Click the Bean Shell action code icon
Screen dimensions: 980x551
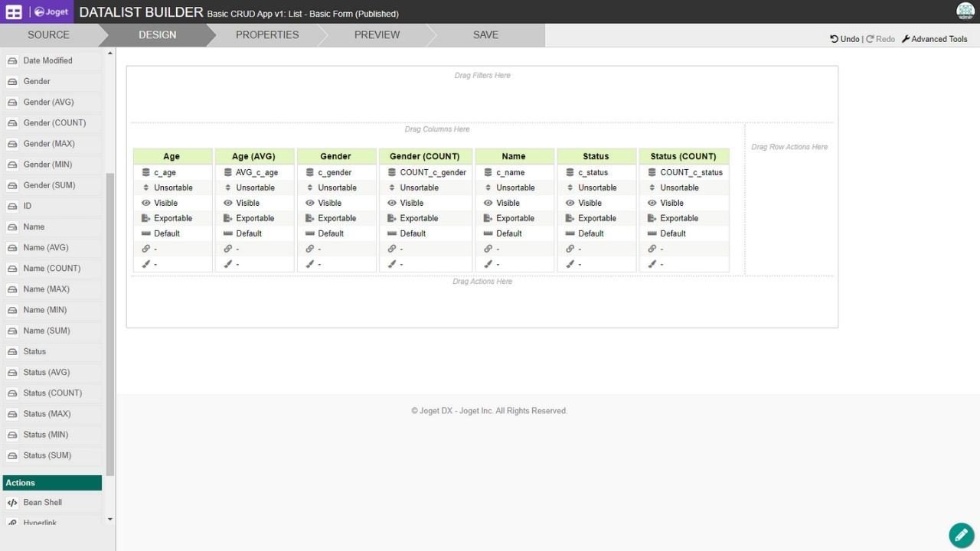[x=12, y=503]
